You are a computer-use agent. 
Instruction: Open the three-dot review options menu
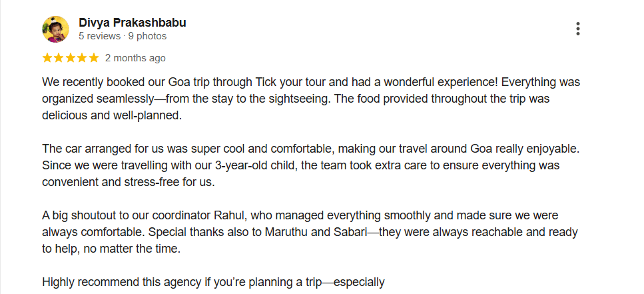578,29
